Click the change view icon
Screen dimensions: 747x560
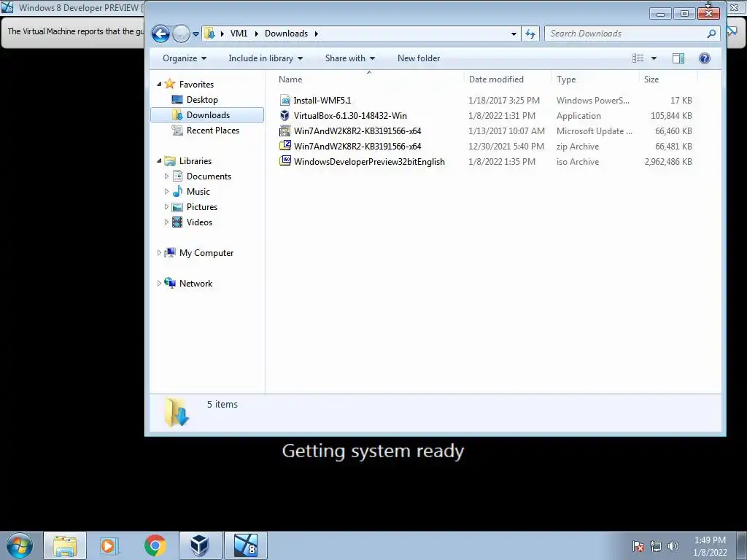pyautogui.click(x=638, y=58)
